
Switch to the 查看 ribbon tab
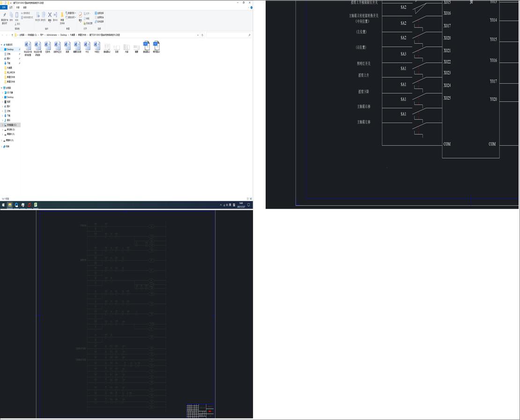coord(25,7)
